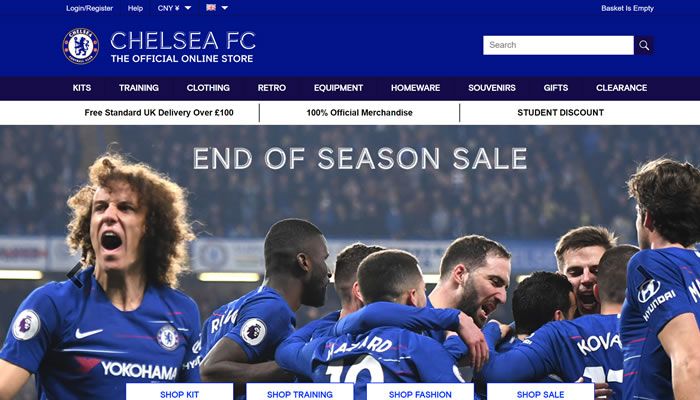The image size is (700, 400).
Task: Click the Chelsea FC crest logo
Action: click(81, 46)
